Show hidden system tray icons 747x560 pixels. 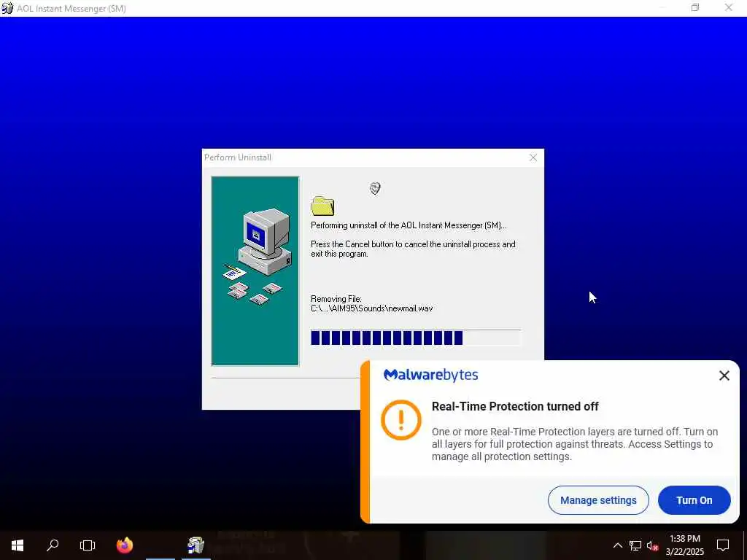(617, 545)
